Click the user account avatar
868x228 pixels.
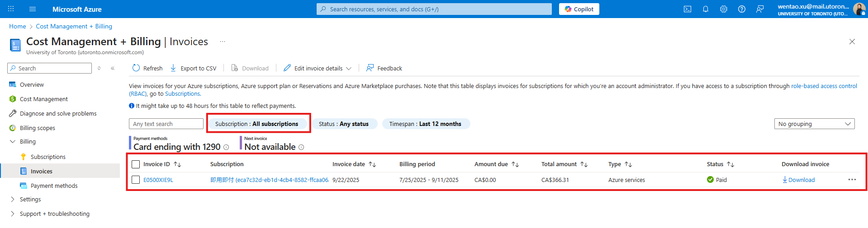[859, 9]
